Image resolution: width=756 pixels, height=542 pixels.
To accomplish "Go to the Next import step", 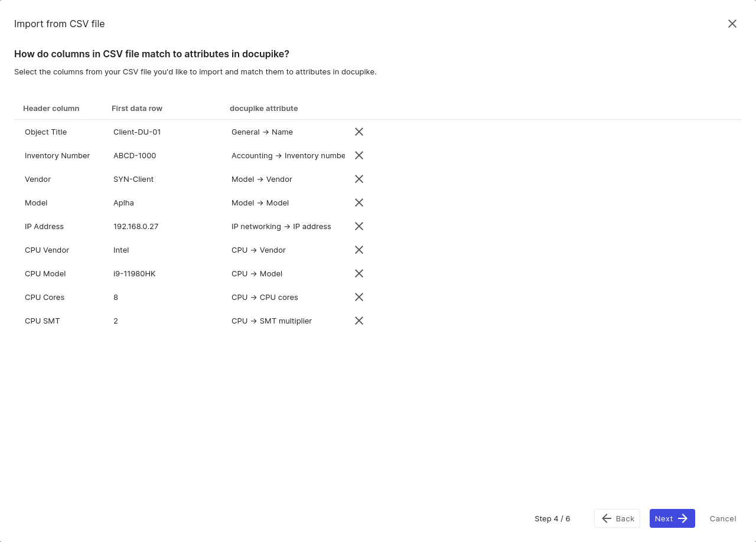I will (x=672, y=518).
